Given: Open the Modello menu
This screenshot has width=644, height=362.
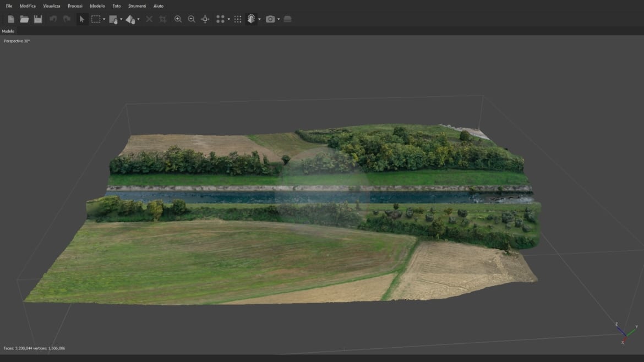Looking at the screenshot, I should click(97, 6).
